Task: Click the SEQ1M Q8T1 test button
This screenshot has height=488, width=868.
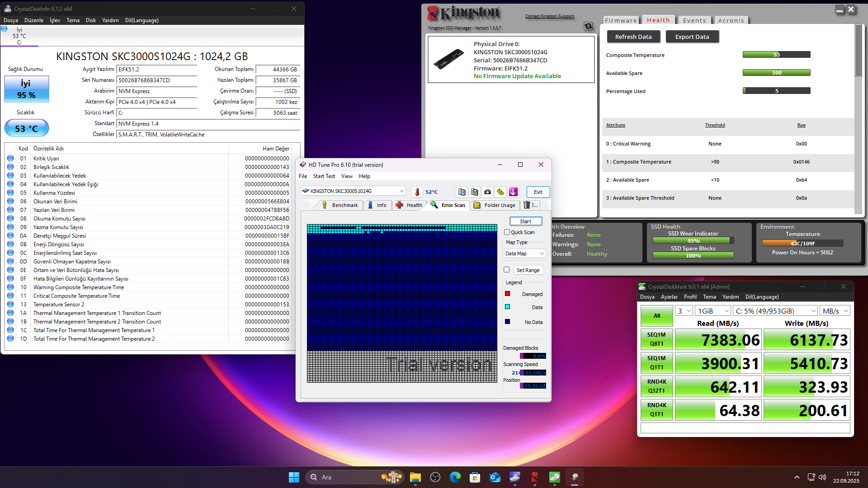Action: [656, 339]
